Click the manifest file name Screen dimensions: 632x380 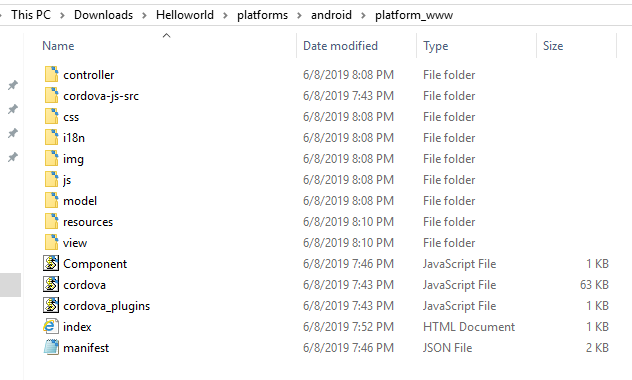[86, 347]
